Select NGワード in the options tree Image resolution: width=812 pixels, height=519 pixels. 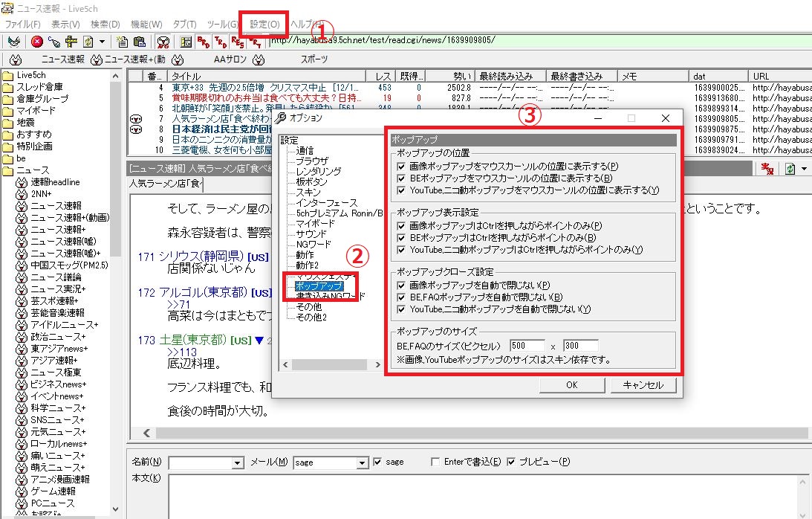pos(312,244)
